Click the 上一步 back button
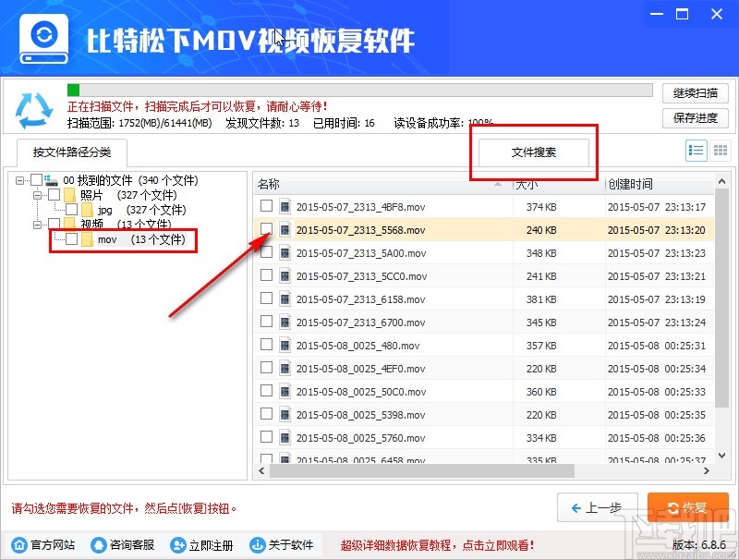 [597, 507]
